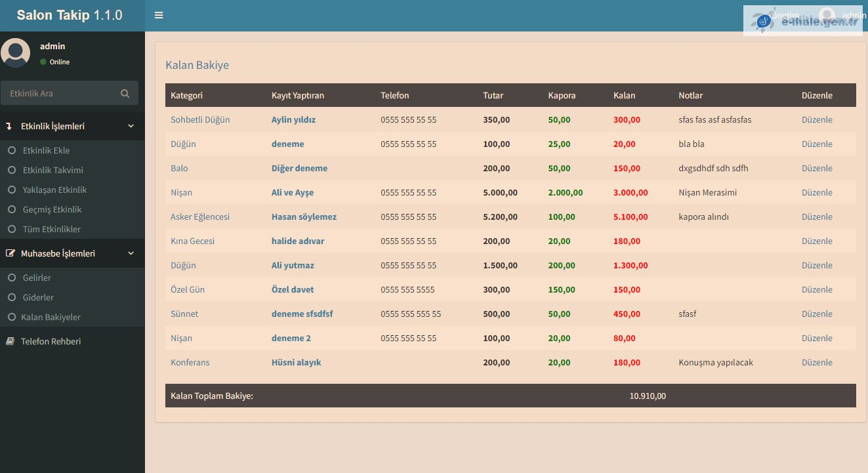Select the circle bullet beside Etkinlik Ekle
868x473 pixels.
(x=11, y=150)
